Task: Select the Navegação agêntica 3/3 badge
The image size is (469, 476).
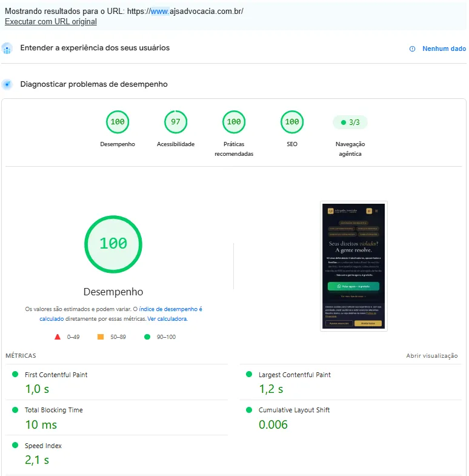Action: (x=350, y=122)
